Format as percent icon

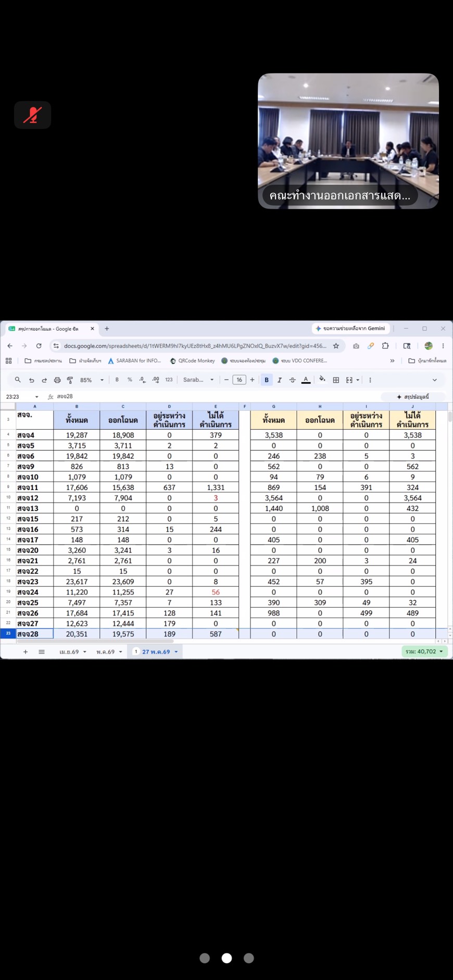pyautogui.click(x=130, y=380)
